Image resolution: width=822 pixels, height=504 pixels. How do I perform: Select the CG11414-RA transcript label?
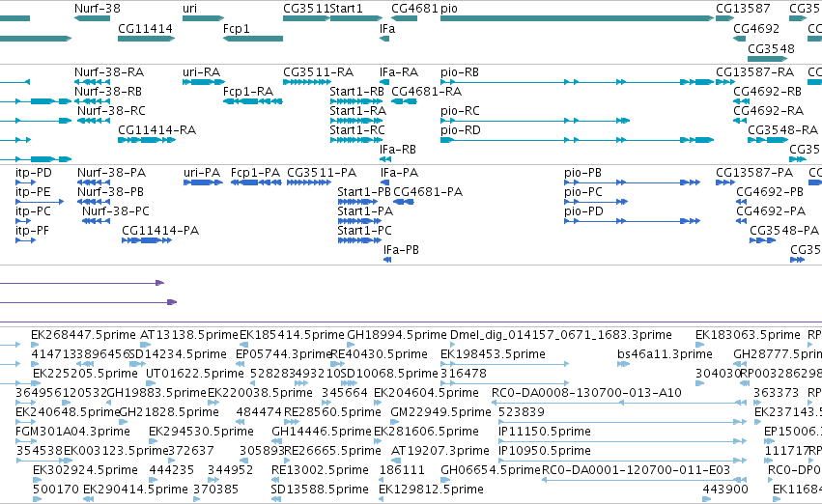coord(156,130)
